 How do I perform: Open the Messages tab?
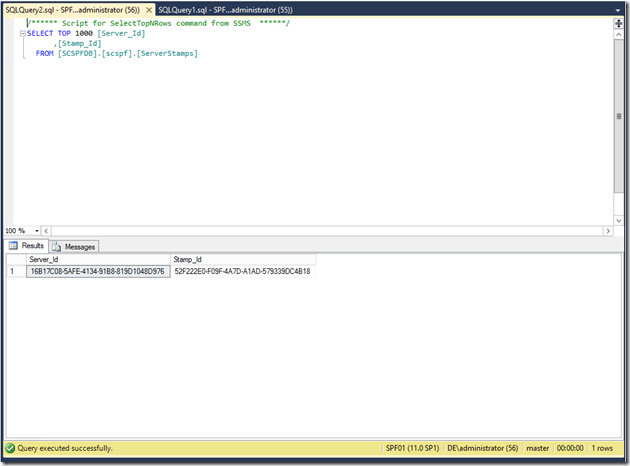pyautogui.click(x=79, y=246)
